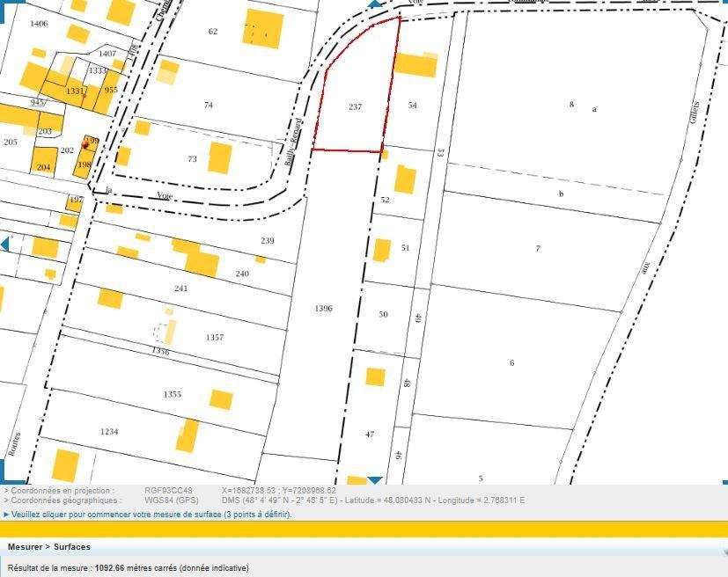Click subdivision label 'b' of parcel 8

coord(561,194)
